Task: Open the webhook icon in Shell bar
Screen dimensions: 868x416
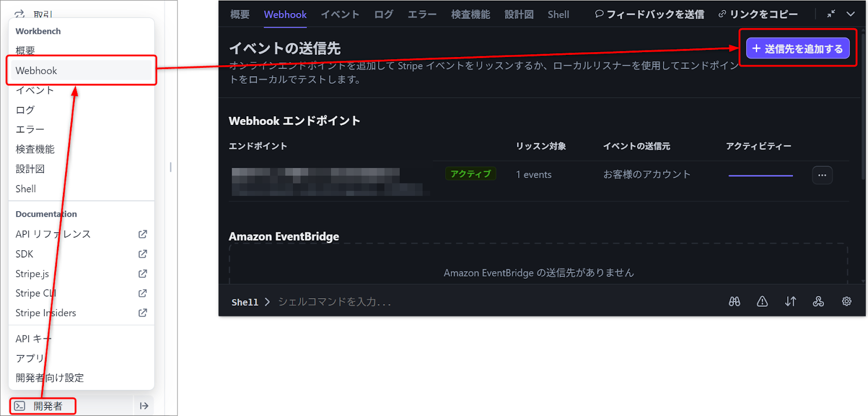Action: click(x=818, y=301)
